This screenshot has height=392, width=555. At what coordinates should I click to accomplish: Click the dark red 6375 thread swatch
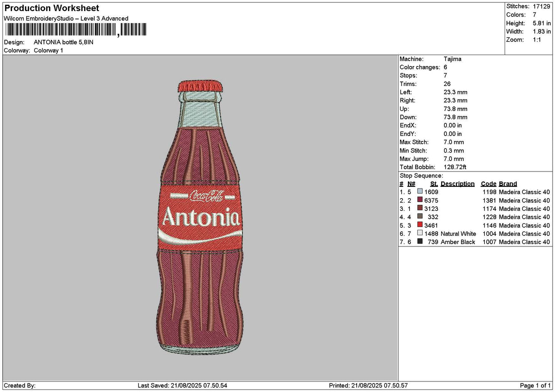[420, 200]
